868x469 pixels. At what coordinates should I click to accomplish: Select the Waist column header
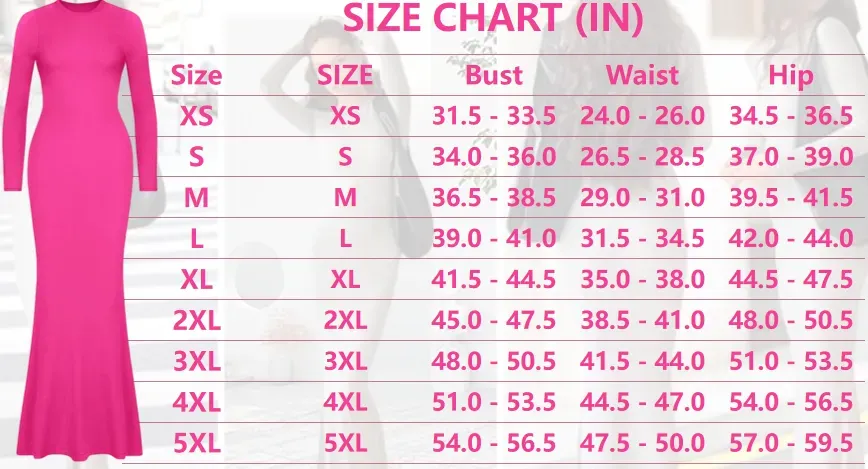click(642, 75)
